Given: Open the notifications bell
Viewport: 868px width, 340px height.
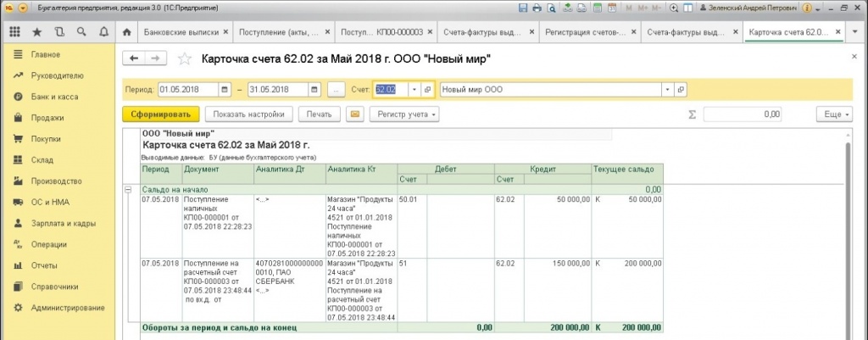Looking at the screenshot, I should click(x=103, y=32).
